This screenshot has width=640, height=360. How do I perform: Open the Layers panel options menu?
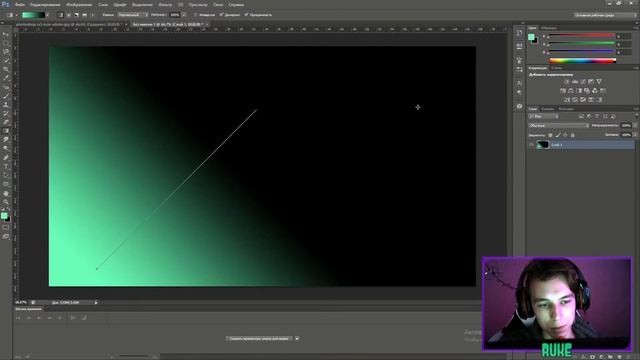coord(636,109)
